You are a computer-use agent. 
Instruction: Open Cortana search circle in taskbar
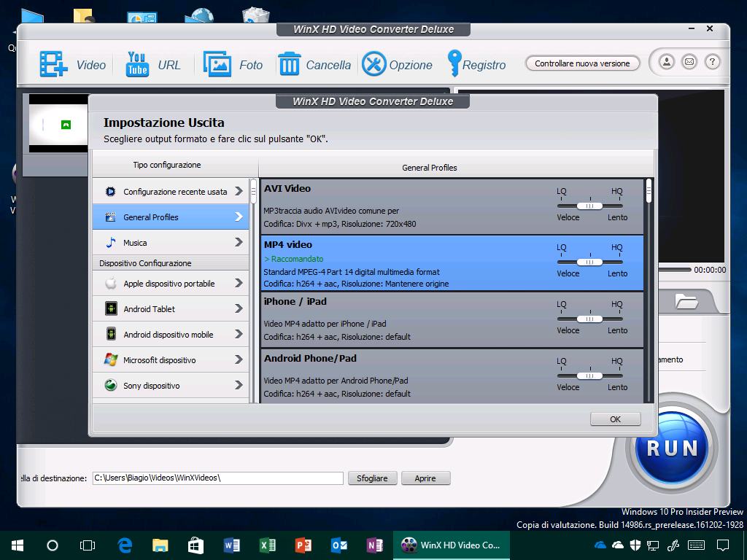coord(53,545)
